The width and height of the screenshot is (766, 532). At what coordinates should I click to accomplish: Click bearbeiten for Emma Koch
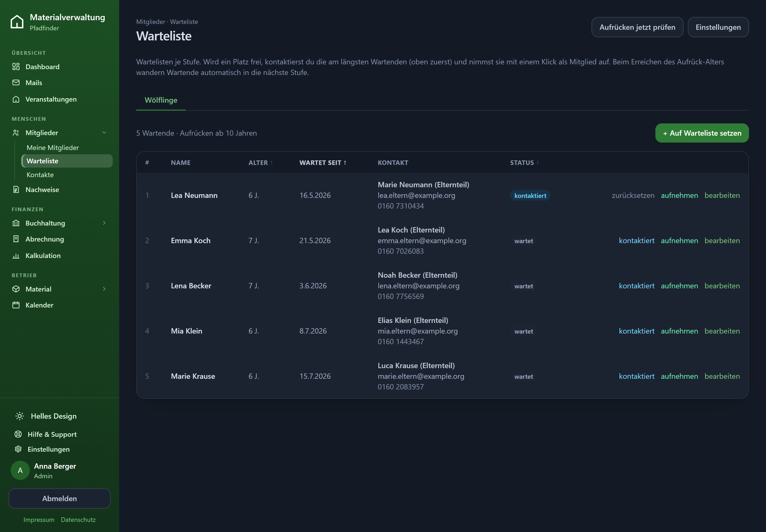tap(722, 241)
